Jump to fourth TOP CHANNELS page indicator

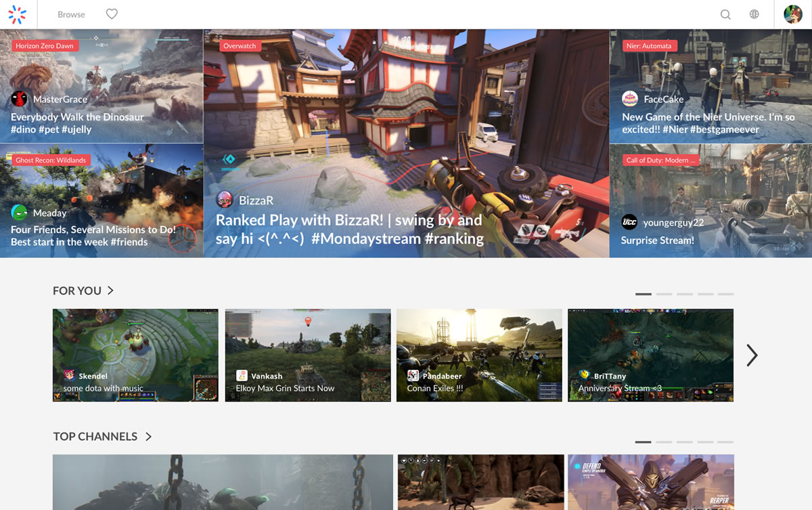pos(705,442)
